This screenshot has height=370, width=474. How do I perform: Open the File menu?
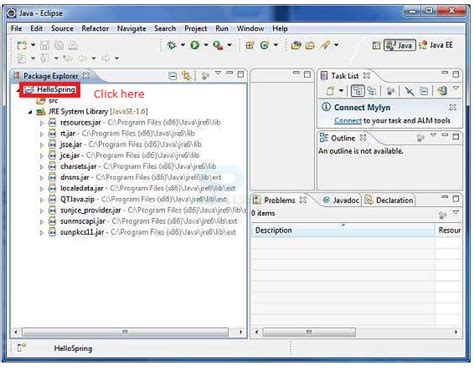click(x=16, y=29)
